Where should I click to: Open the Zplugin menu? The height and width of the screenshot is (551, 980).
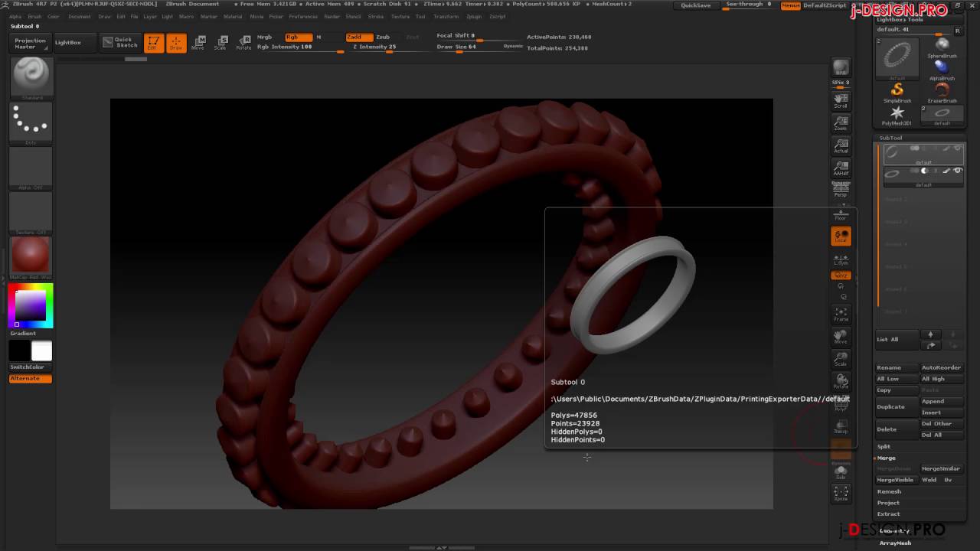coord(474,16)
